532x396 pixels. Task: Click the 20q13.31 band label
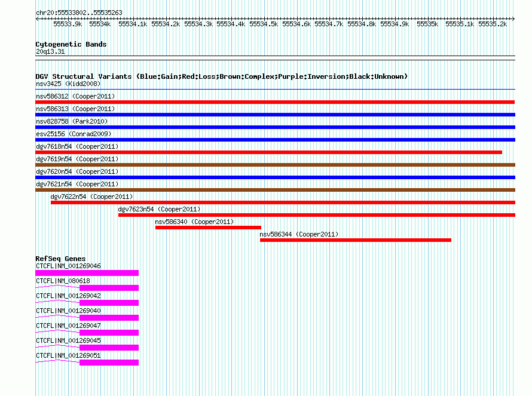[x=50, y=51]
